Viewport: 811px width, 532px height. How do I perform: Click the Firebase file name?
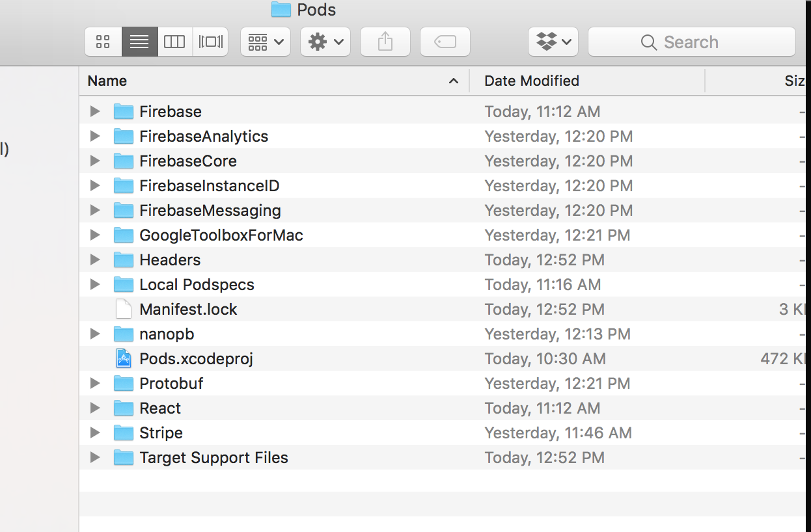tap(171, 111)
